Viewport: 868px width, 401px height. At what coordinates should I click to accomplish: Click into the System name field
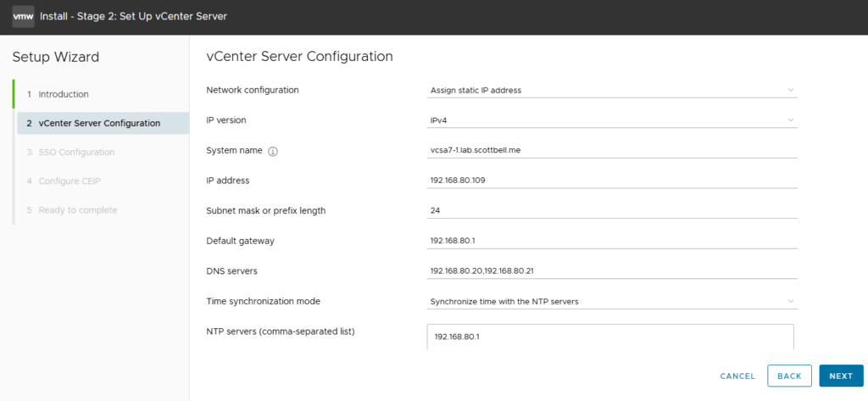click(610, 150)
